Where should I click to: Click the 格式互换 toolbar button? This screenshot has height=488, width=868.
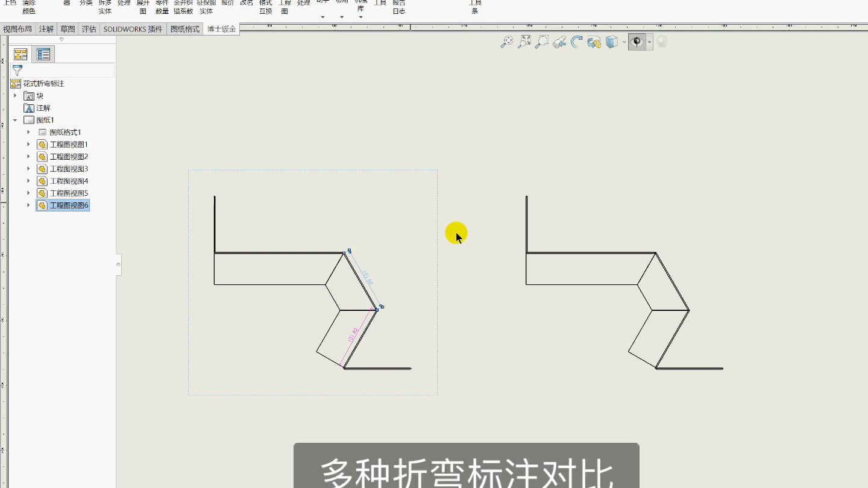tap(266, 7)
